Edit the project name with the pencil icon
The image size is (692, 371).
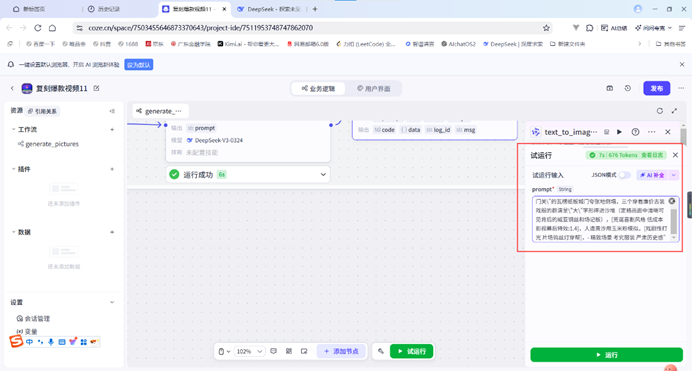click(97, 88)
